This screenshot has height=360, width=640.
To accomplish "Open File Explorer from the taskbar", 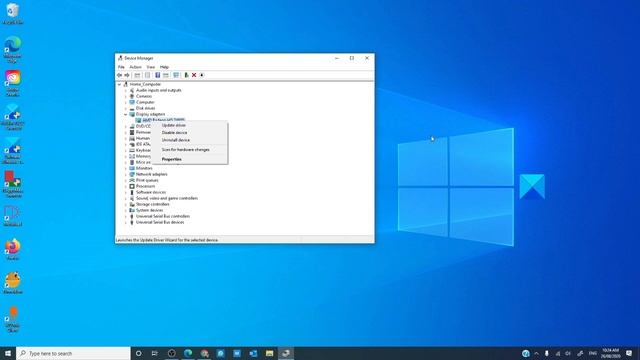I will 269,353.
